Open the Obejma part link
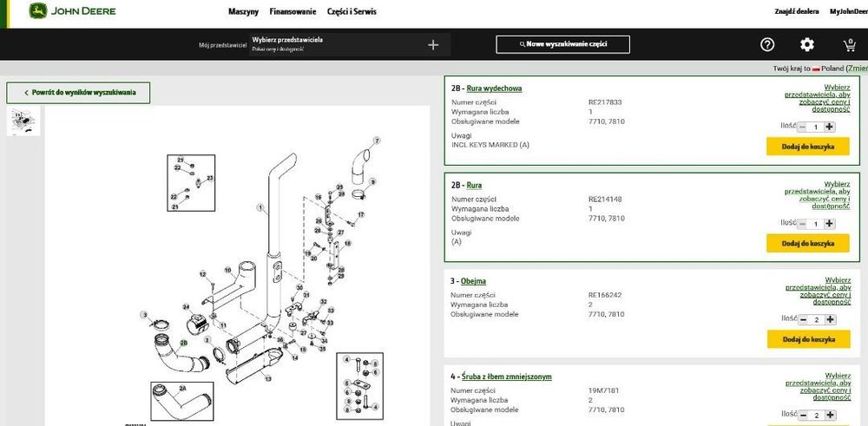The height and width of the screenshot is (426, 868). coord(473,281)
